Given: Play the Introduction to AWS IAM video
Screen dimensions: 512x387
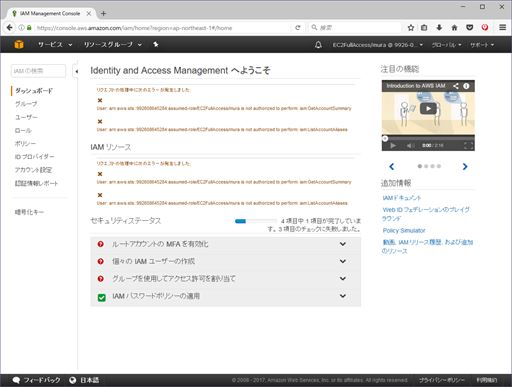Looking at the screenshot, I should (x=428, y=108).
